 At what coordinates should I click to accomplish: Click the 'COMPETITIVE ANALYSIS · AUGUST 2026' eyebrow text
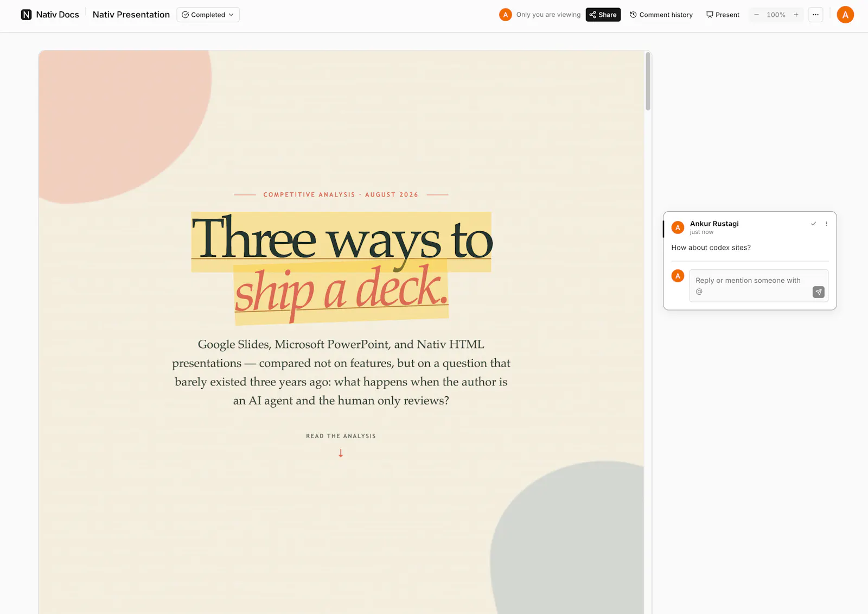pos(341,194)
